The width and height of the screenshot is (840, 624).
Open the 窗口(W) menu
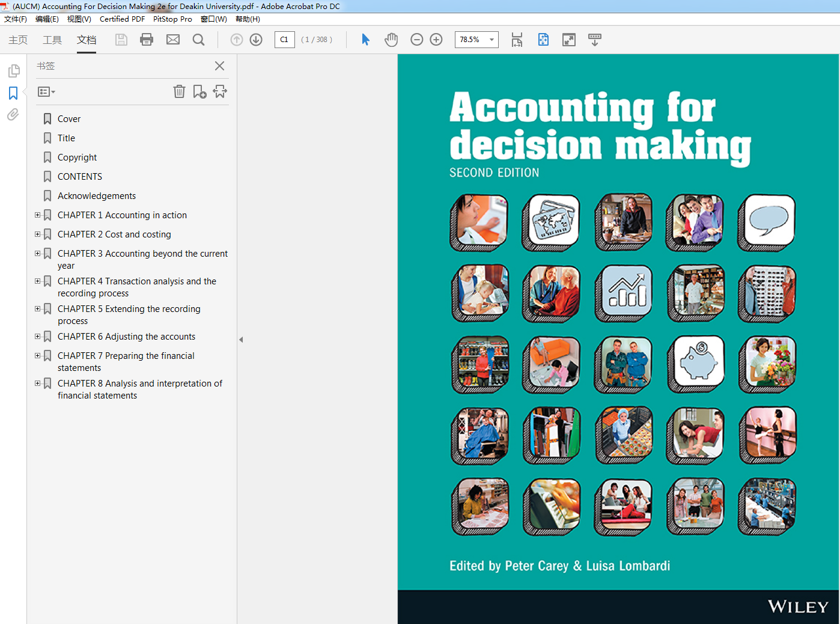pos(214,19)
